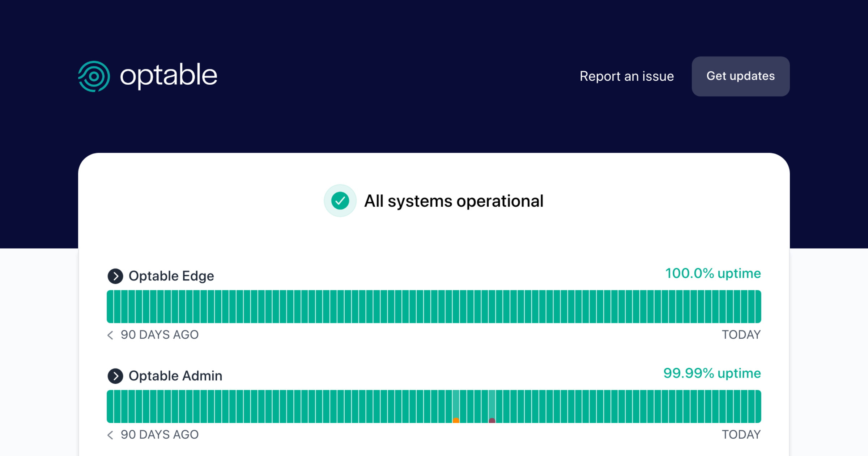Click lighter green bar above orange dot
Viewport: 868px width, 456px height.
[x=456, y=402]
